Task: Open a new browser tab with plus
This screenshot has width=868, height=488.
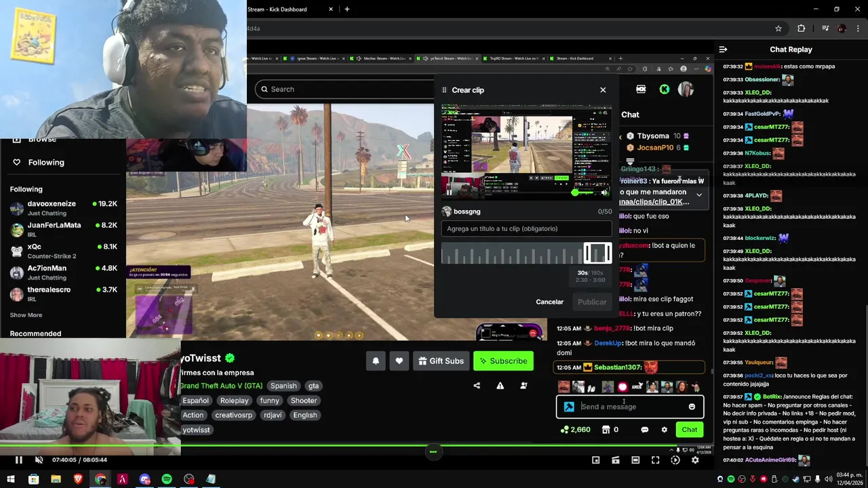Action: [347, 9]
